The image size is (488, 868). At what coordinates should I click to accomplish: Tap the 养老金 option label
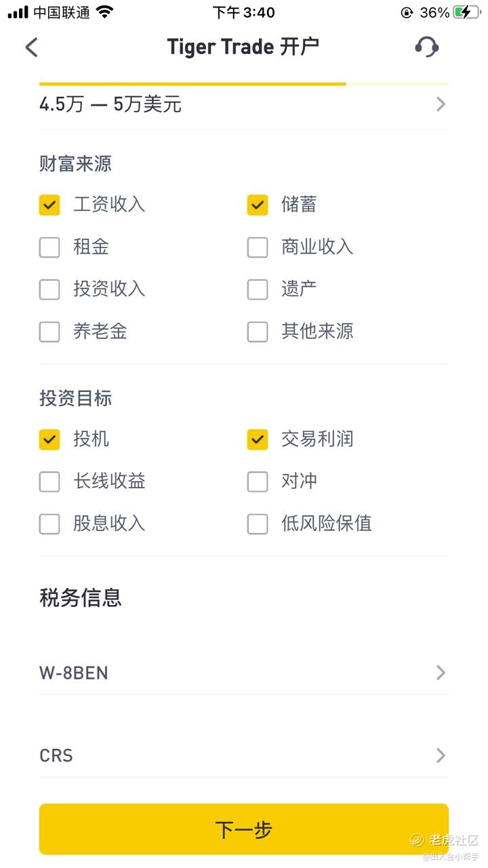coord(100,332)
